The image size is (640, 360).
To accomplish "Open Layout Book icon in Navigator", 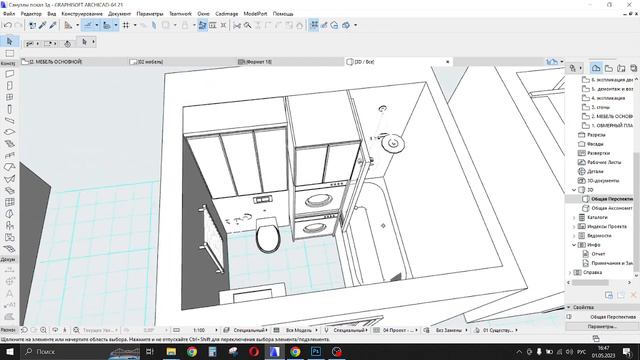I will pyautogui.click(x=621, y=68).
